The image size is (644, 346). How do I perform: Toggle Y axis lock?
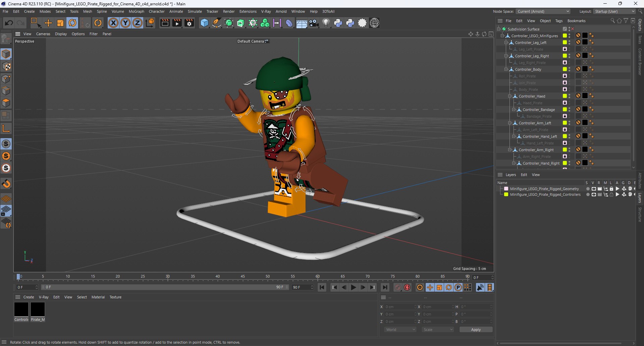(x=125, y=23)
